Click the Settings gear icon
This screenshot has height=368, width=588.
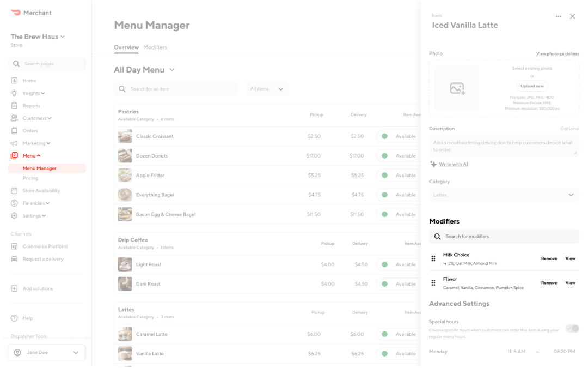coord(14,215)
